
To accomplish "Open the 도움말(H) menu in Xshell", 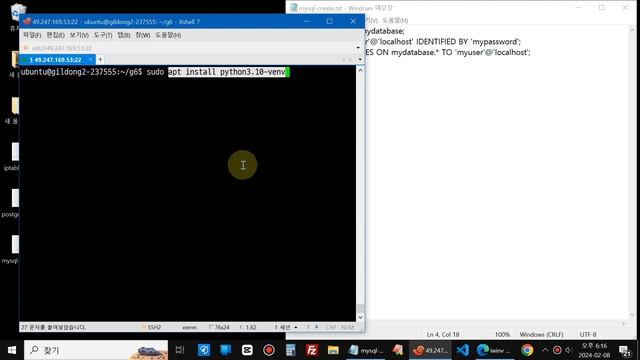I will point(168,35).
